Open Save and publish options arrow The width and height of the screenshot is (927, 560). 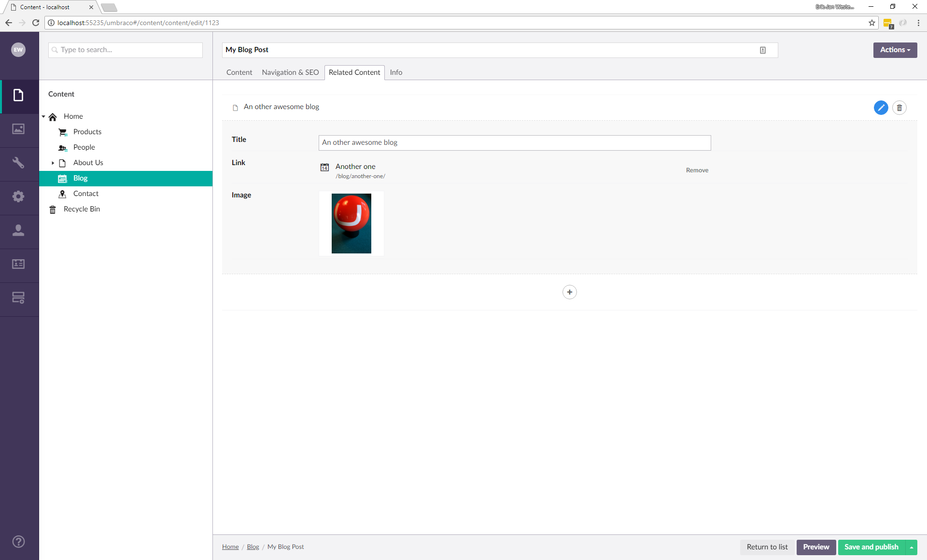pyautogui.click(x=912, y=547)
